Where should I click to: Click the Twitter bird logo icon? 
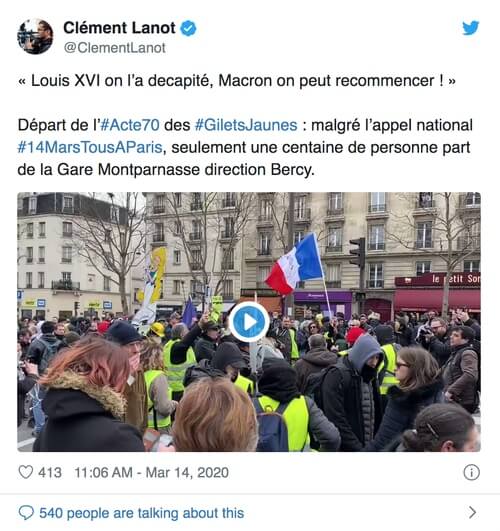471,27
